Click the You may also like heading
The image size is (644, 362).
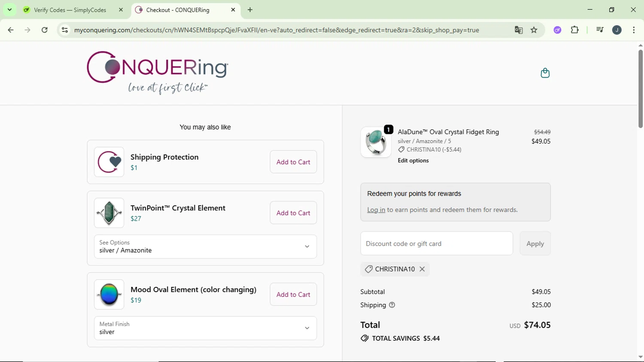coord(205,127)
